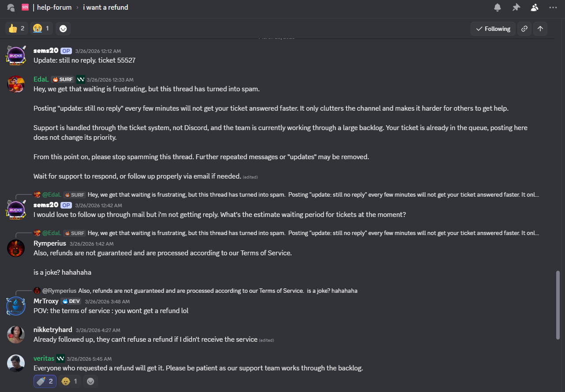Image resolution: width=565 pixels, height=392 pixels.
Task: Open the veritas username profile
Action: (x=44, y=358)
